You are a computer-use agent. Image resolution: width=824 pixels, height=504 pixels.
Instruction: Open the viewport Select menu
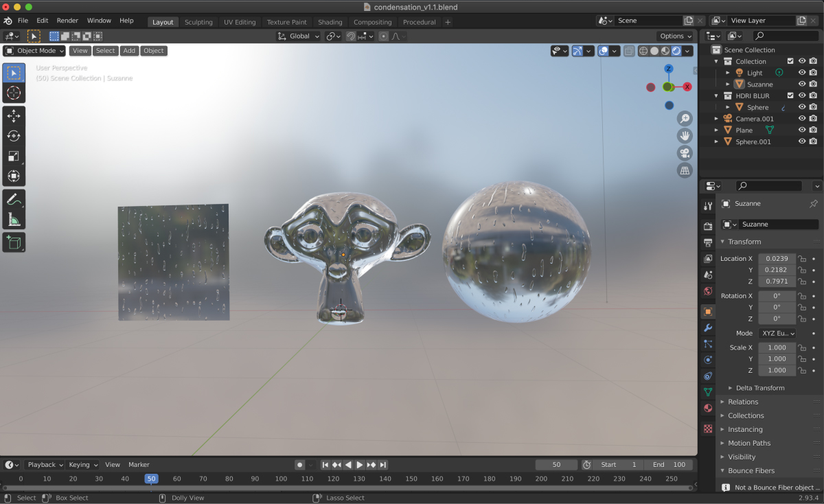105,51
